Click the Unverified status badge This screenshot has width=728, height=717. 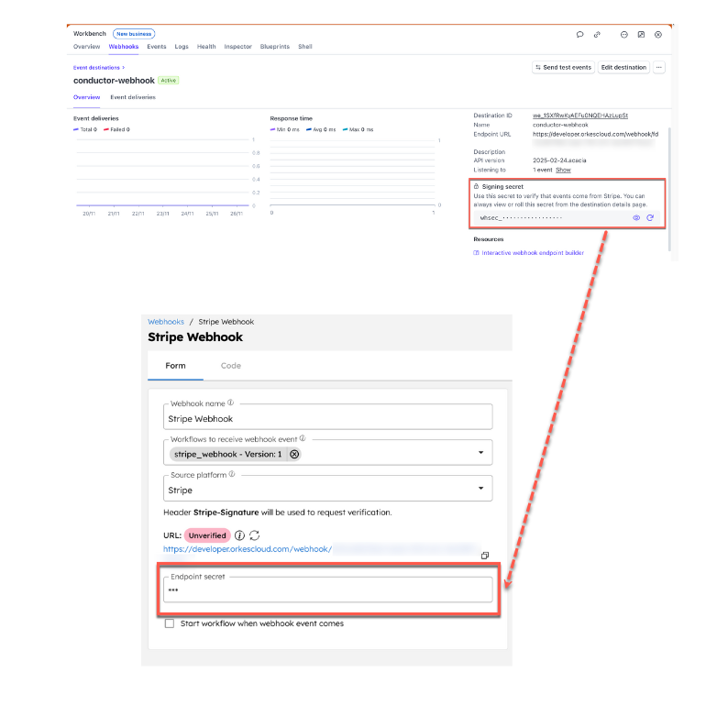point(207,535)
